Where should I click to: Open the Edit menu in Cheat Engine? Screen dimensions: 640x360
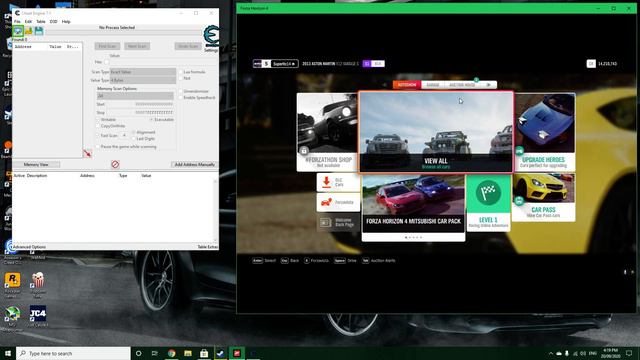28,22
